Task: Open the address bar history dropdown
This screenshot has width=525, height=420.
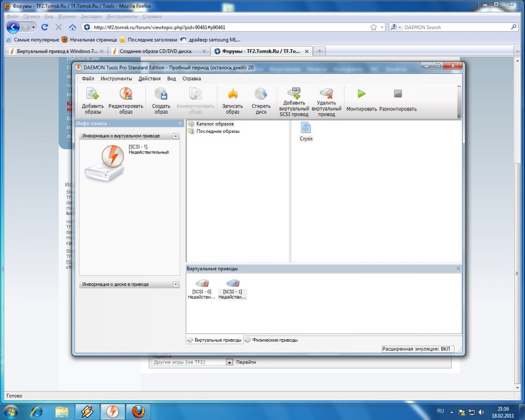Action: pos(382,27)
